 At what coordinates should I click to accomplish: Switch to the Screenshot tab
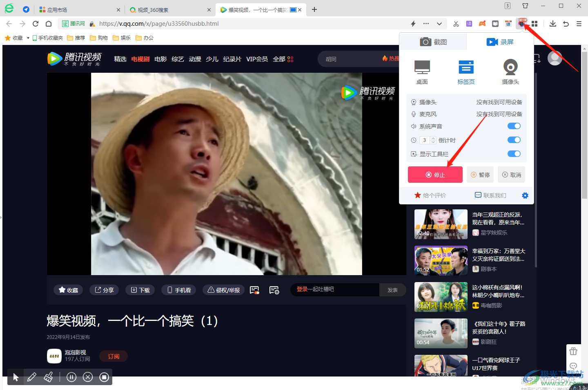(433, 42)
